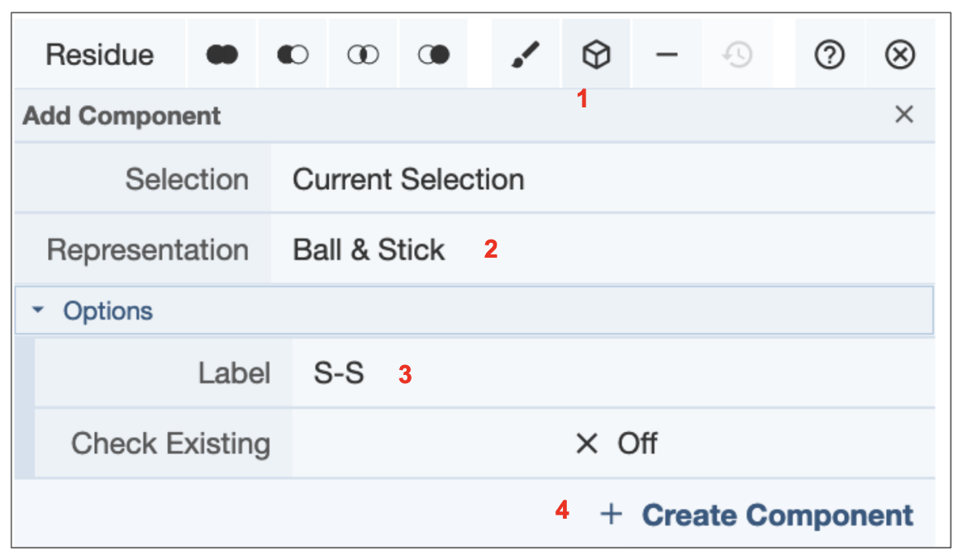
Task: Click the Create Component button
Action: pos(757,515)
